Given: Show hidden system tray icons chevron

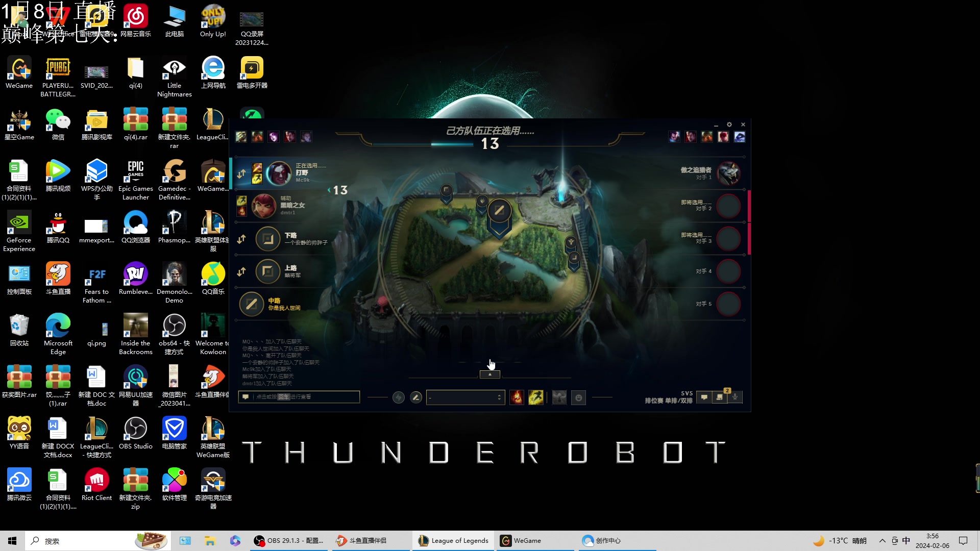Looking at the screenshot, I should (x=882, y=541).
